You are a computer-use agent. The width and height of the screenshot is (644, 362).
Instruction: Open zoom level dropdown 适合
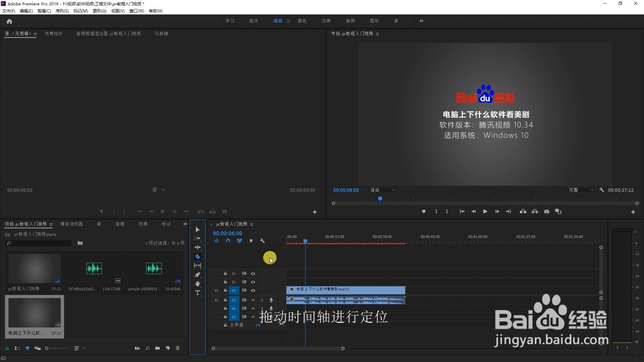(x=383, y=190)
